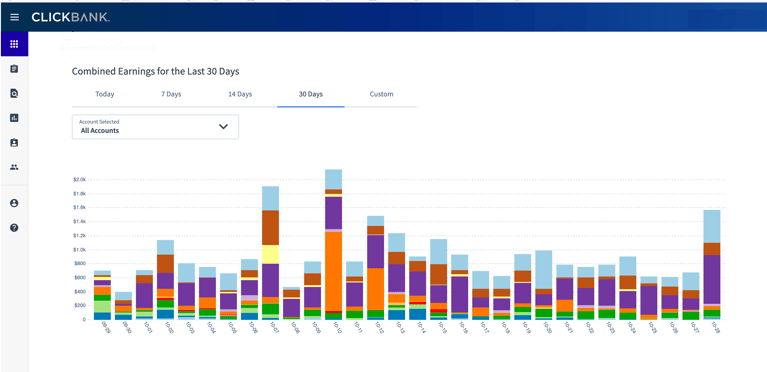The width and height of the screenshot is (767, 372).
Task: Click the ClickBank logo
Action: 71,18
